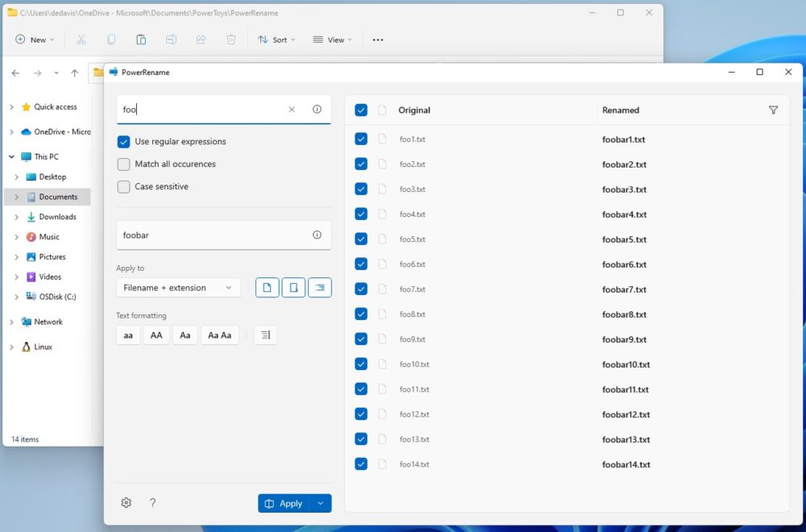
Task: Open the Sort menu in File Explorer
Action: (276, 39)
